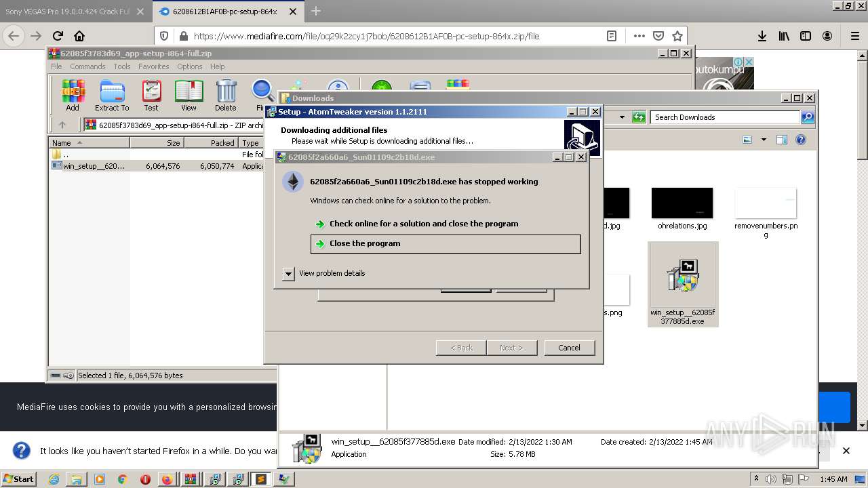The height and width of the screenshot is (488, 868).
Task: Go to Firefox home page
Action: coord(79,36)
